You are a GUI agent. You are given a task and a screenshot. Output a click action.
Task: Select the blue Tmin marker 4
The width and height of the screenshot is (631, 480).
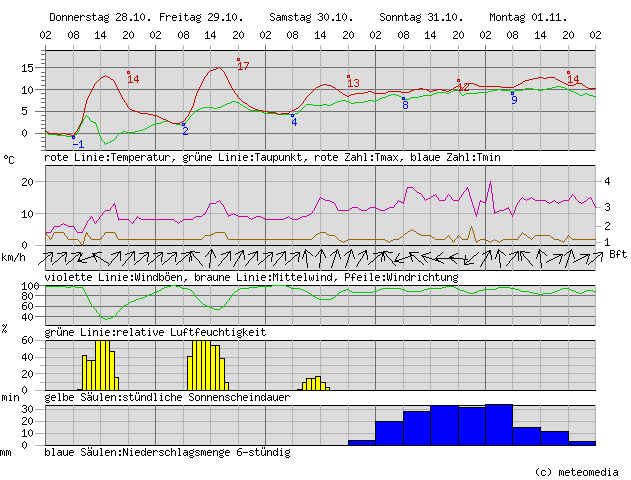tap(294, 122)
